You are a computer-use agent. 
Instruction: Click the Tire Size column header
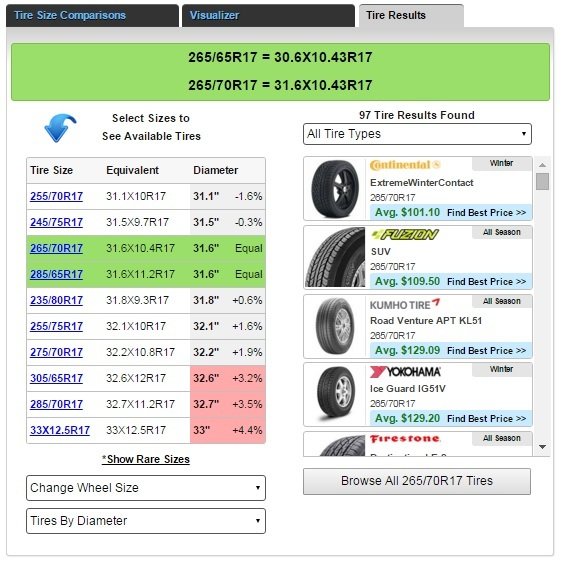coord(52,170)
